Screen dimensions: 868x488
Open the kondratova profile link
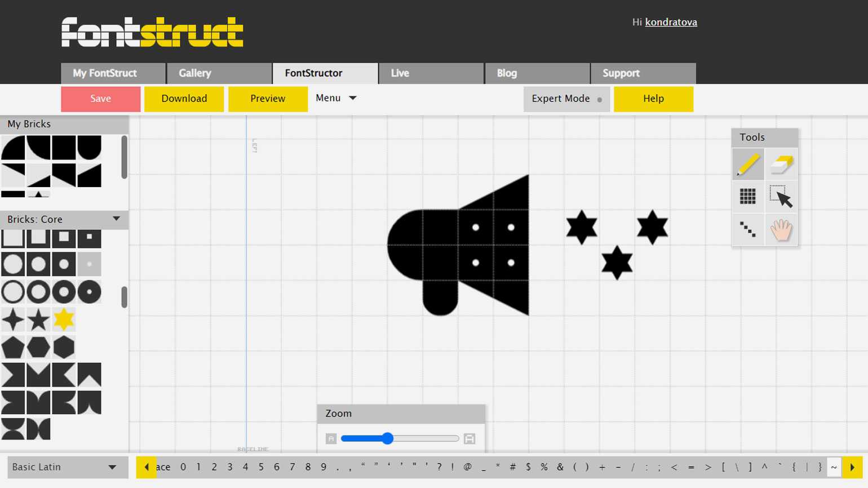[671, 22]
